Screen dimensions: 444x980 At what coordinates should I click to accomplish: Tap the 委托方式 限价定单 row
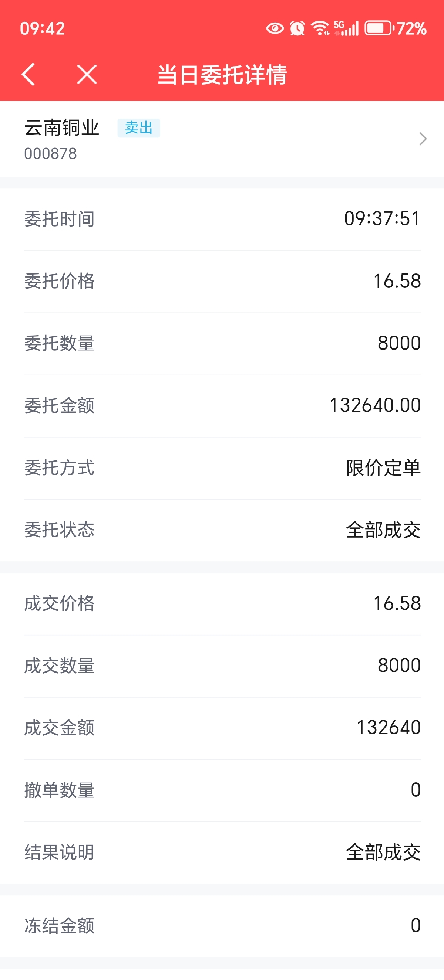[222, 468]
